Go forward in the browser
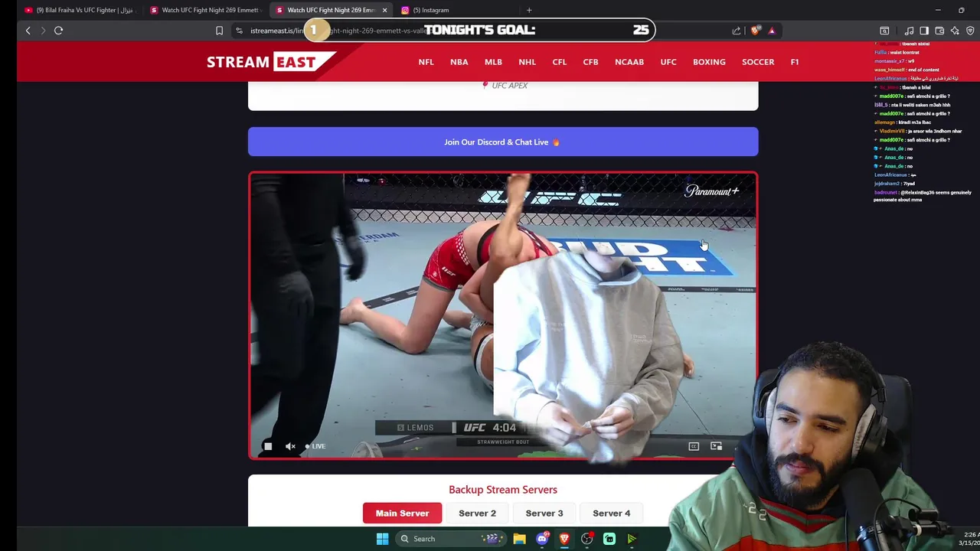980x551 pixels. 43,31
